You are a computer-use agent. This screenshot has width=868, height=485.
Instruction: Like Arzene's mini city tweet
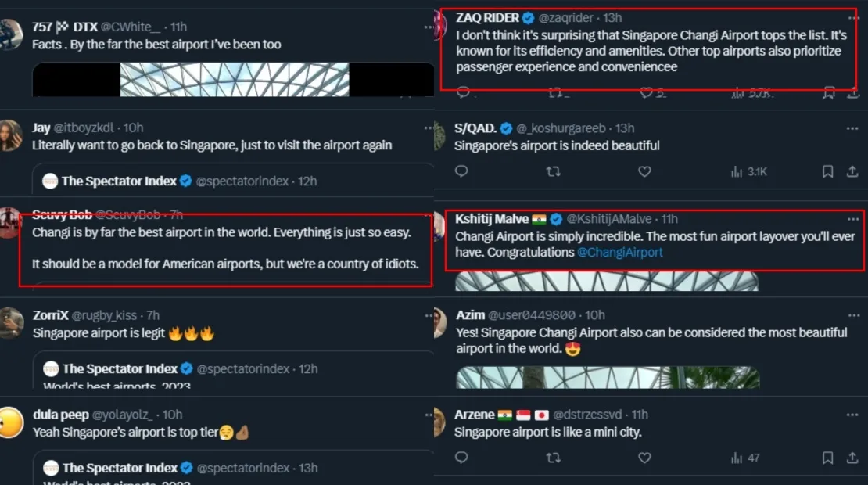click(x=644, y=458)
